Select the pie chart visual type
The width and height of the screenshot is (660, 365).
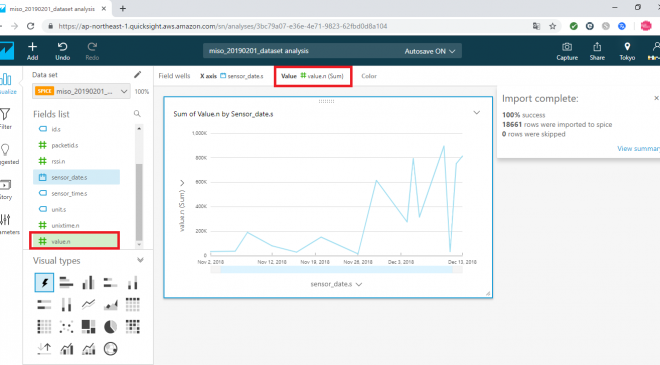(110, 327)
